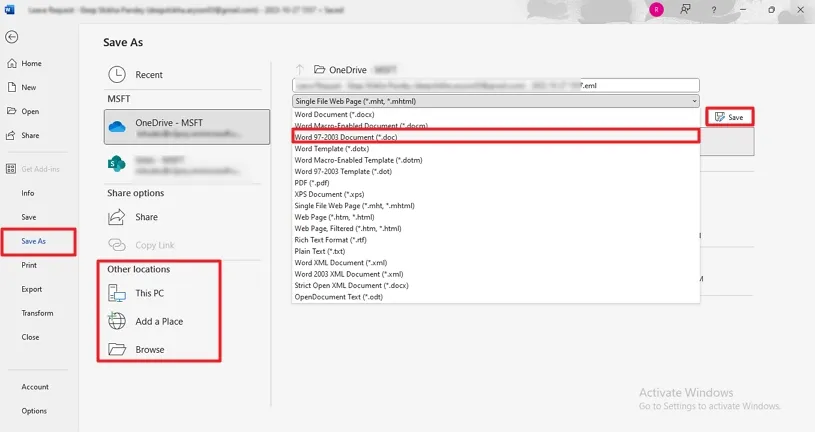Click the Word app icon in title bar
This screenshot has width=815, height=432.
[9, 9]
